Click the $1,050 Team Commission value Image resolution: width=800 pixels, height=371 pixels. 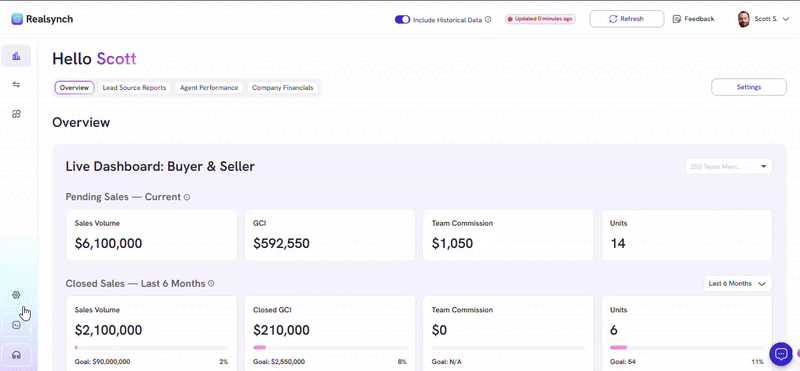[452, 244]
